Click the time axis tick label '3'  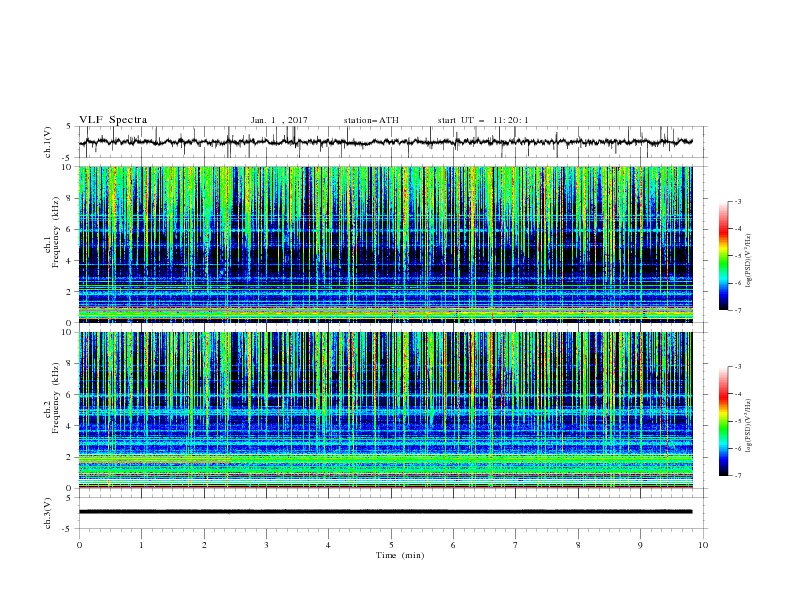(266, 545)
